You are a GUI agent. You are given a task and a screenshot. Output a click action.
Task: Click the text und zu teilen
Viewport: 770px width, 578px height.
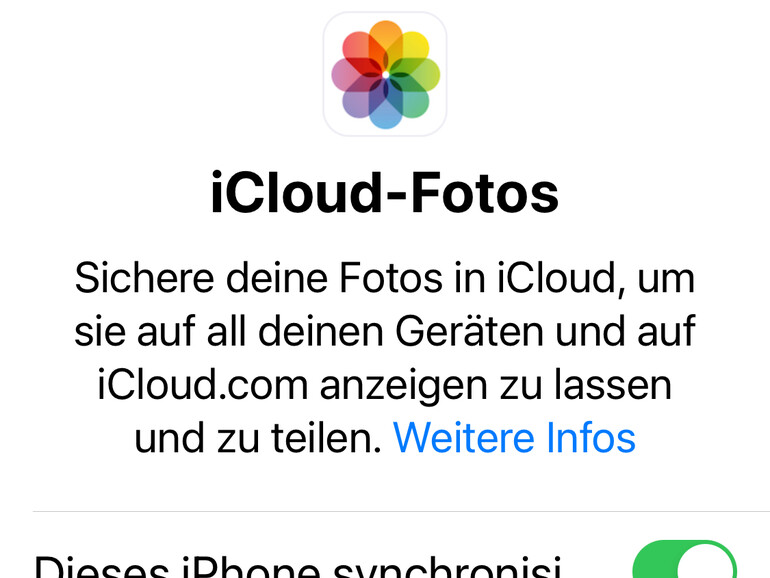click(258, 438)
